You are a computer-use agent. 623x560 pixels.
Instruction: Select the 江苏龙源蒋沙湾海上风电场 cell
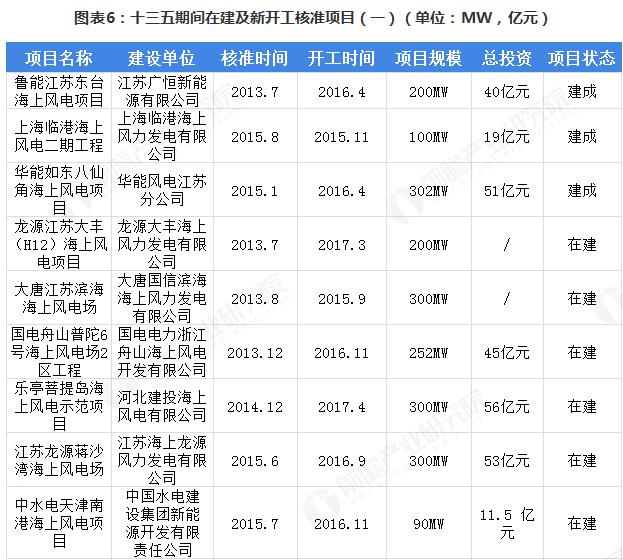coord(58,461)
